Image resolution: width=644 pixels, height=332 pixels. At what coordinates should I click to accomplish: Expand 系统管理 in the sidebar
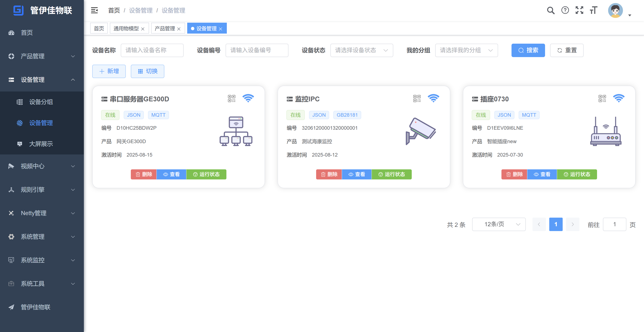tap(42, 237)
